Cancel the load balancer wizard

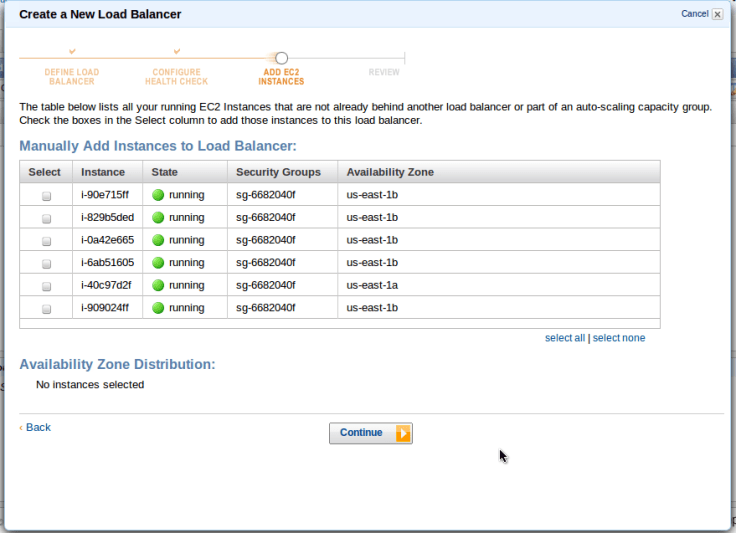695,14
